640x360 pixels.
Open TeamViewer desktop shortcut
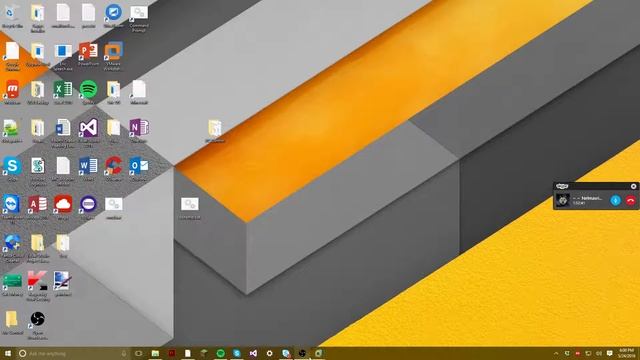[x=12, y=209]
